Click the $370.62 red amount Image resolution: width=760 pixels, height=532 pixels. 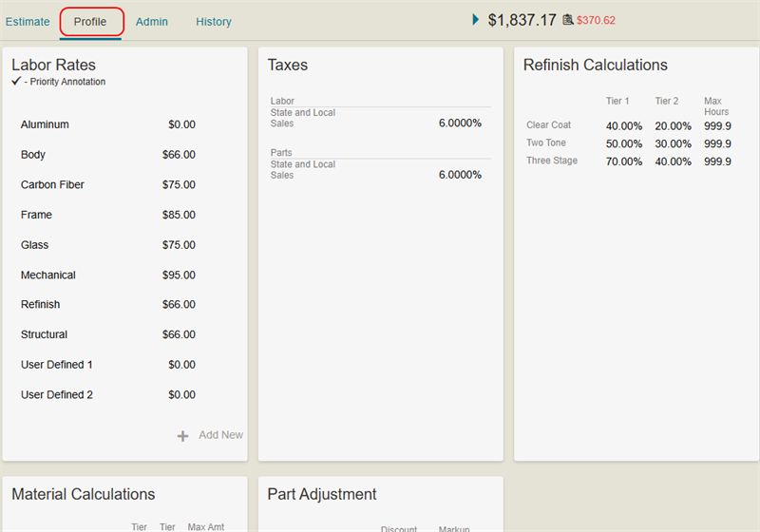tap(597, 20)
